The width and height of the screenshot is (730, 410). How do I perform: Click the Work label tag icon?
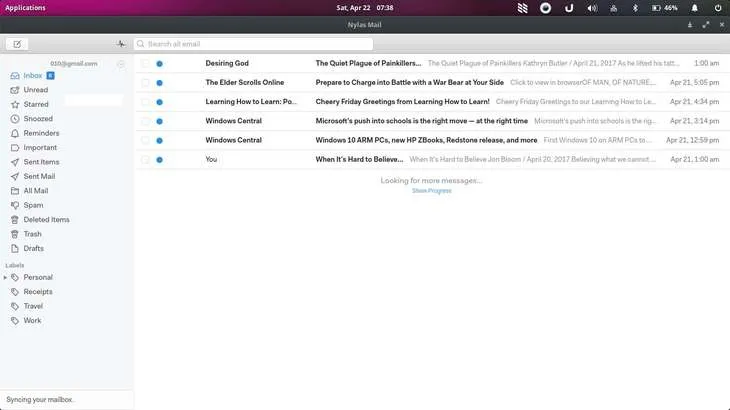click(15, 321)
